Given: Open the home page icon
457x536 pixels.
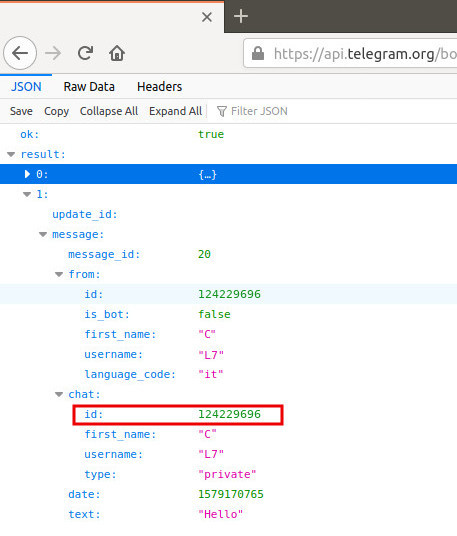Looking at the screenshot, I should point(117,53).
